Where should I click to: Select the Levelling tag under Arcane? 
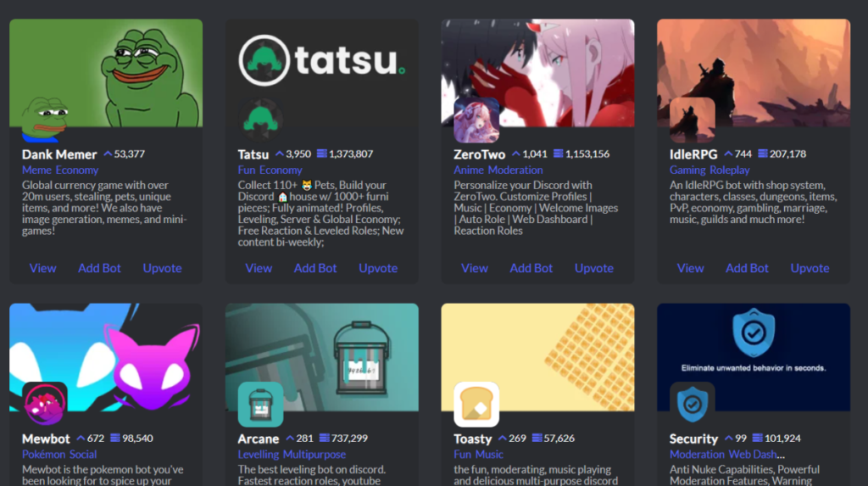pos(259,455)
